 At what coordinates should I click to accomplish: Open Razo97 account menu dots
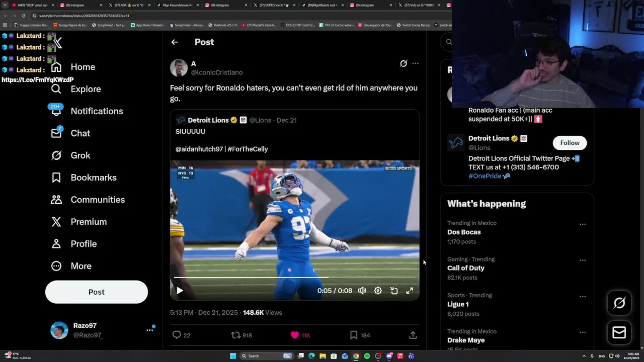[149, 330]
